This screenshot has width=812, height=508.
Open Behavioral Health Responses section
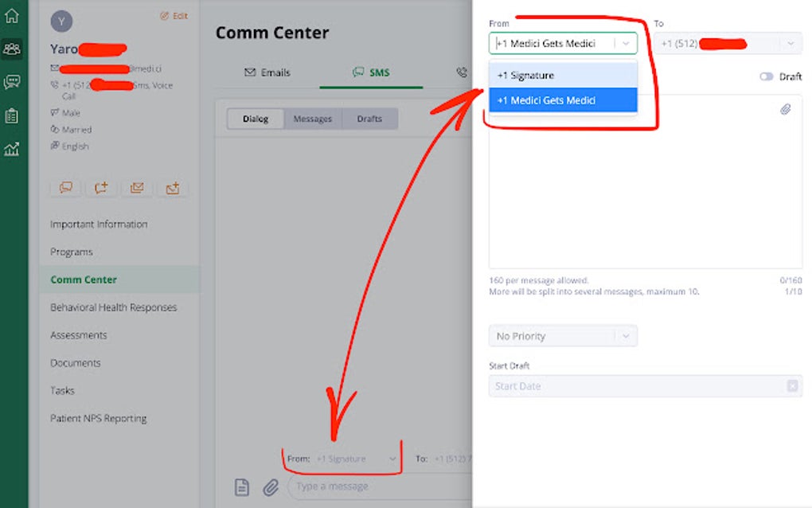click(113, 307)
